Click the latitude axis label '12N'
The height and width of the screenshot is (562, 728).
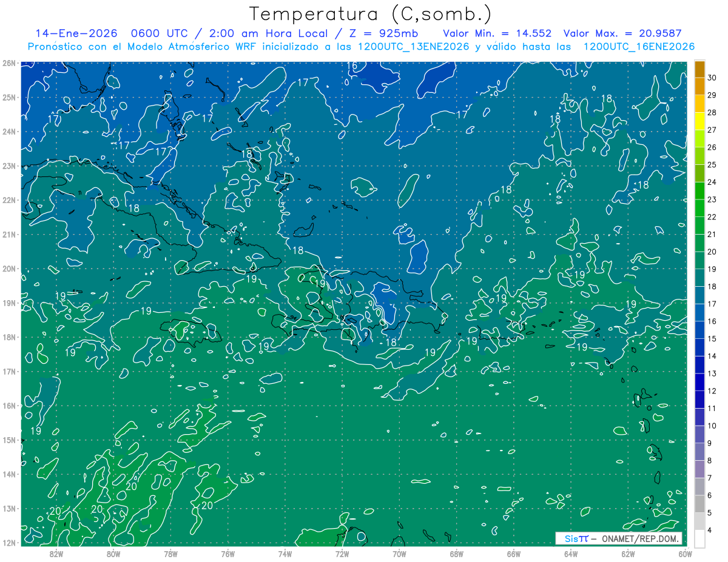[9, 543]
